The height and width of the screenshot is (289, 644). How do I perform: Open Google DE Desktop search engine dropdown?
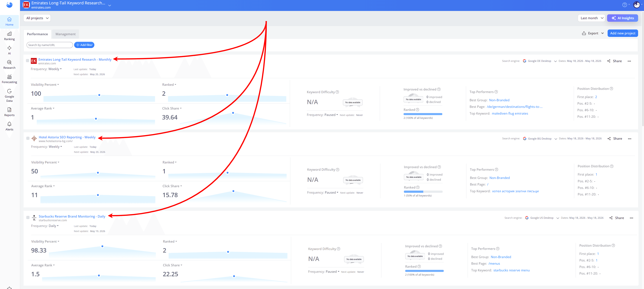pyautogui.click(x=540, y=61)
